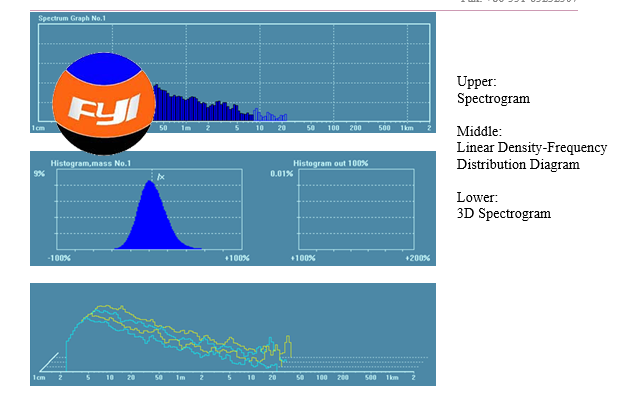Click '+200%' label under out histogram

(x=418, y=258)
